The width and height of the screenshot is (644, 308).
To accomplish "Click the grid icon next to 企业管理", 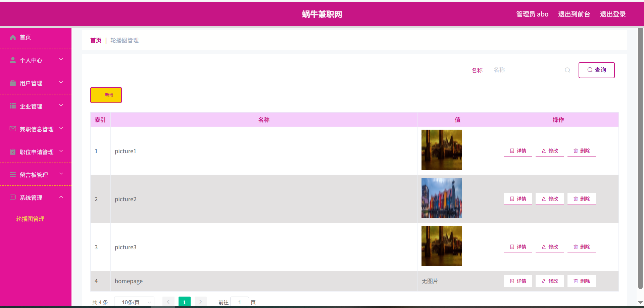I will [13, 105].
